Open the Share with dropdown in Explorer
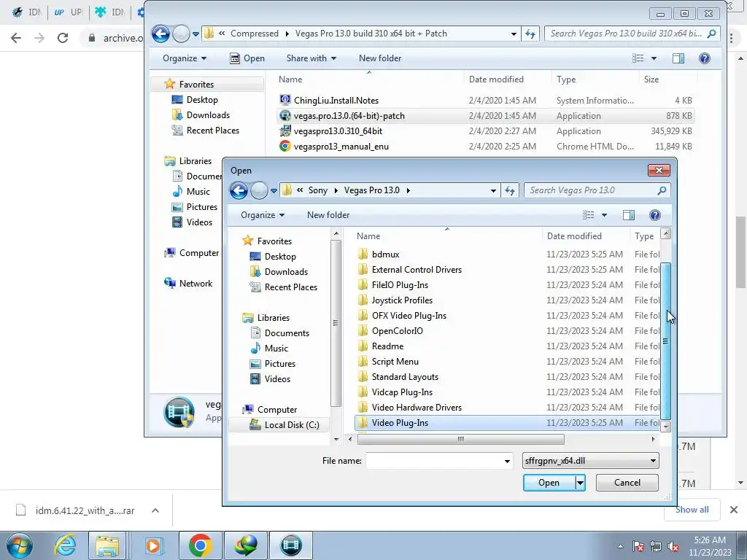This screenshot has height=560, width=747. (311, 58)
